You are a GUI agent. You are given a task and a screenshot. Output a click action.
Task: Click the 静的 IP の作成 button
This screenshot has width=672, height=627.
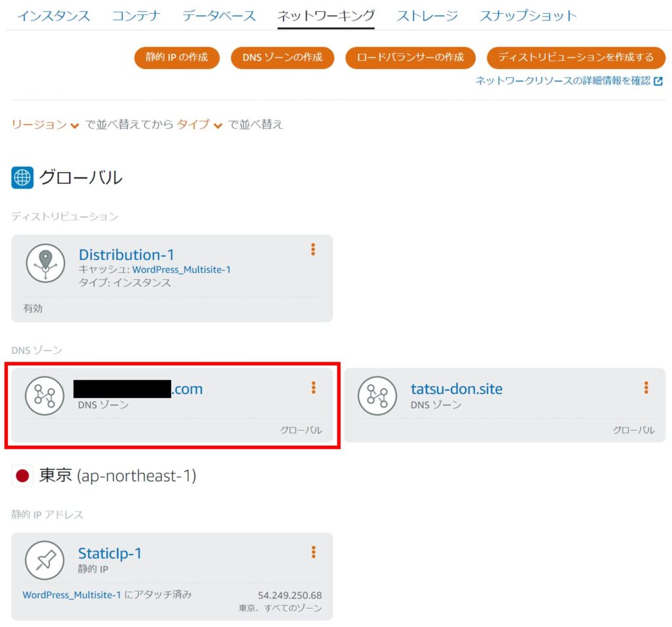pyautogui.click(x=177, y=58)
